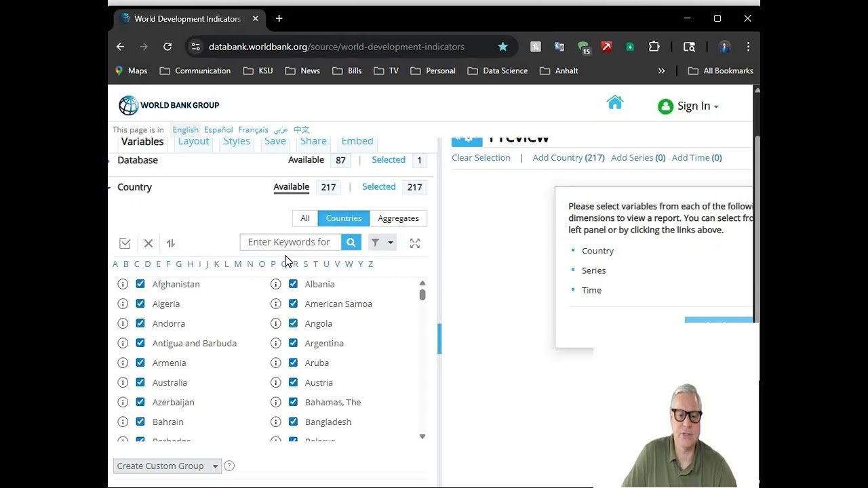Open All Bookmarks folder
868x488 pixels.
[x=720, y=70]
